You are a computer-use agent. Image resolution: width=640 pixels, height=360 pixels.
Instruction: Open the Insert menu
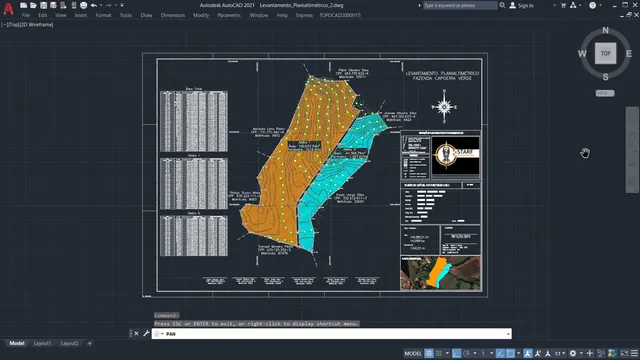[x=81, y=15]
